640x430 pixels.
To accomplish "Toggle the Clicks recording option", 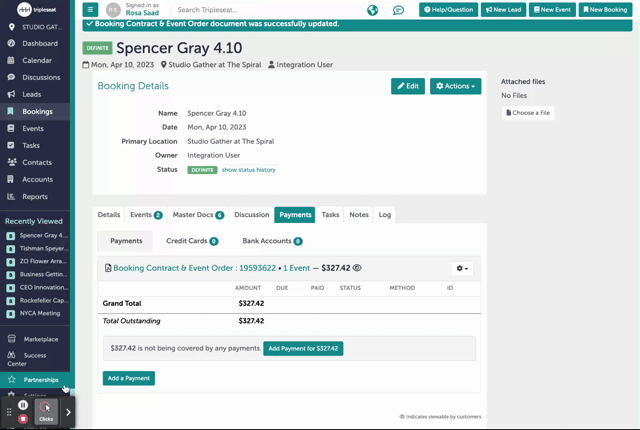I will click(46, 411).
